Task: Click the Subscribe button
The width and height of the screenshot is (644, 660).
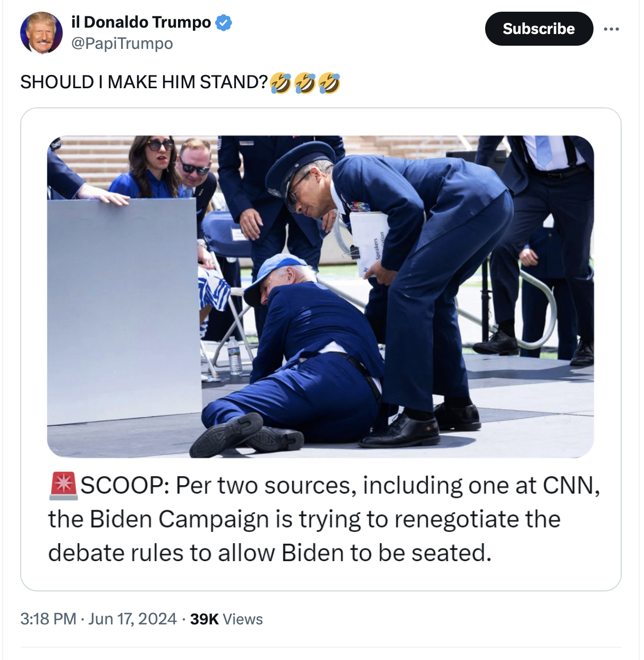Action: click(x=539, y=29)
